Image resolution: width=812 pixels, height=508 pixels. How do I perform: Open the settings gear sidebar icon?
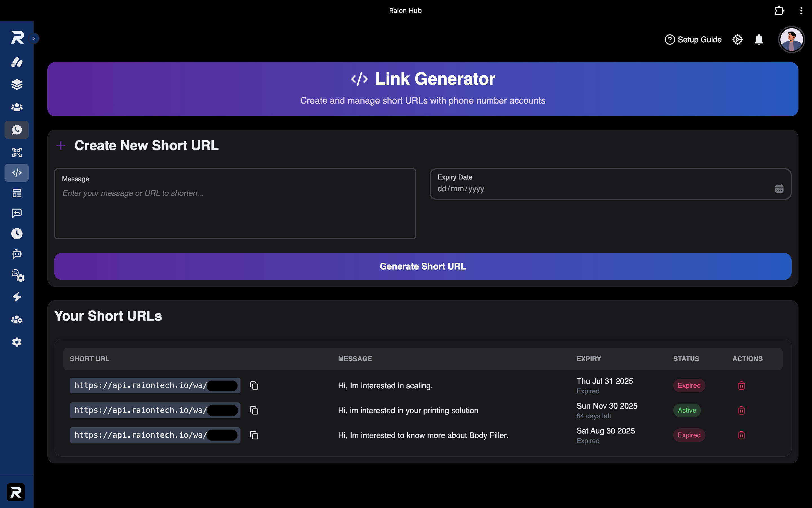(x=17, y=342)
